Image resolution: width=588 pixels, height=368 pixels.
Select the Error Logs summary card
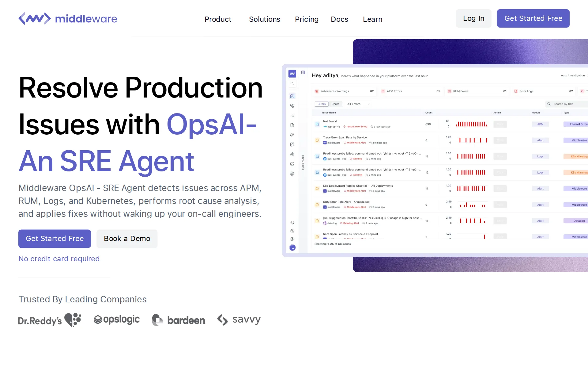[544, 91]
